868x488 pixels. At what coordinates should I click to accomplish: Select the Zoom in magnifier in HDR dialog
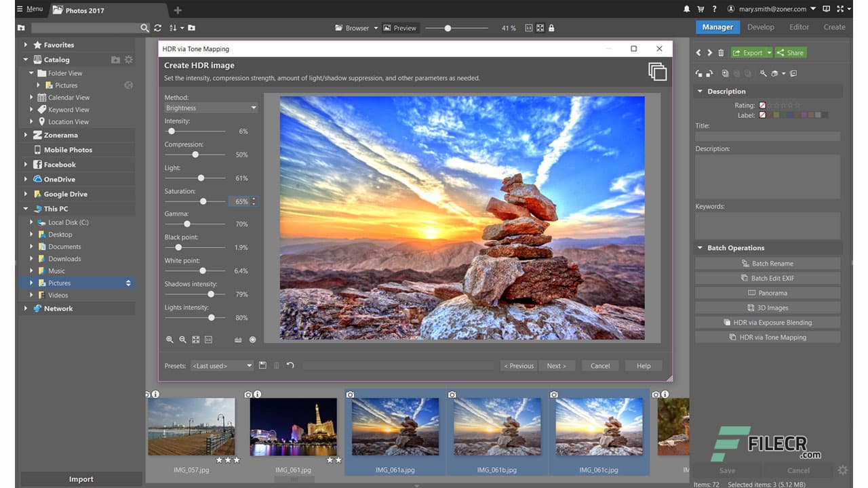(x=170, y=339)
